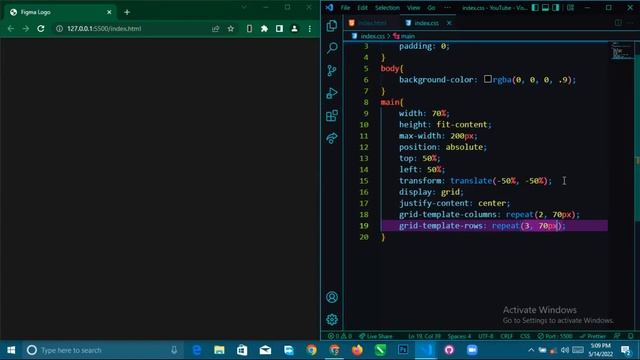The image size is (640, 360).
Task: Open the VS Code Explorer panel
Action: pyautogui.click(x=332, y=26)
